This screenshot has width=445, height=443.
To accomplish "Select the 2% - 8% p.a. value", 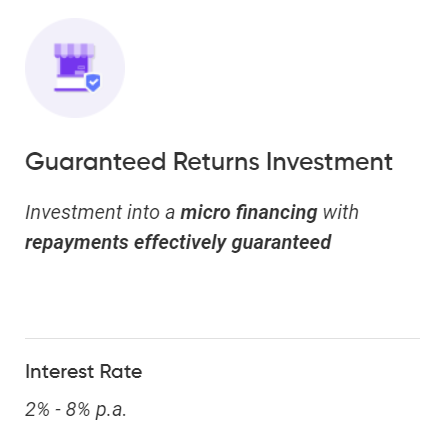I will pyautogui.click(x=76, y=409).
